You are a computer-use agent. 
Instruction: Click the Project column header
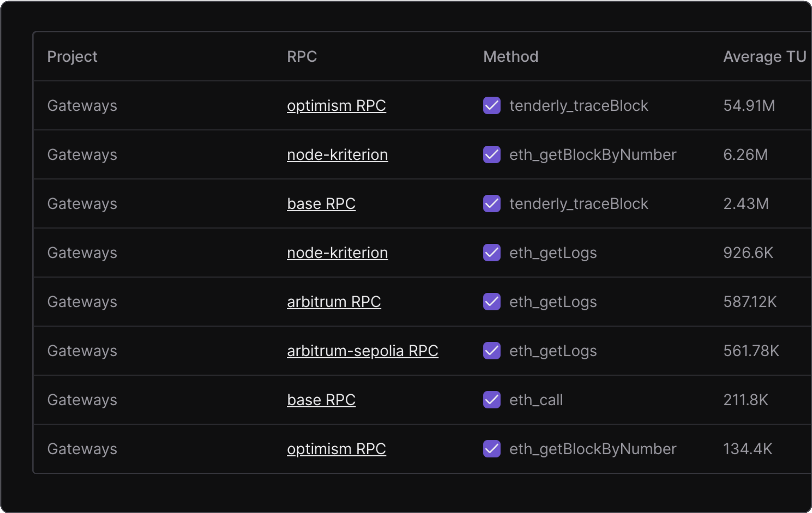point(72,57)
